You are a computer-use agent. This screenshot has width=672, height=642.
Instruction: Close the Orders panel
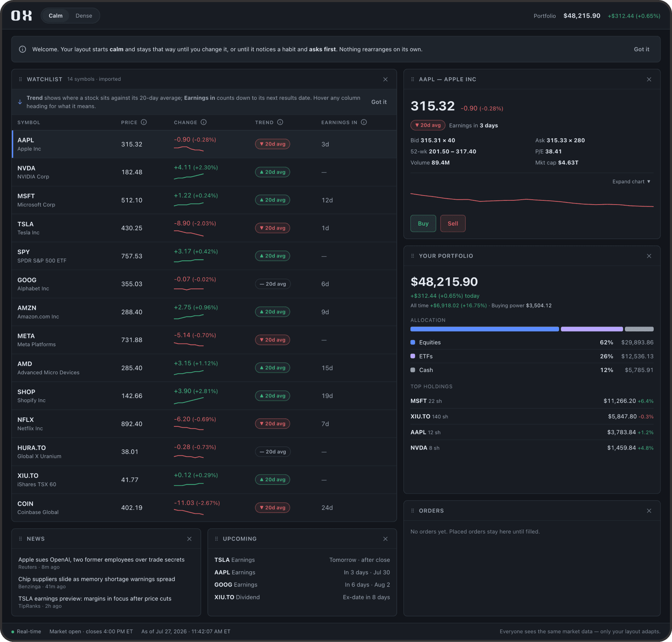click(x=649, y=511)
